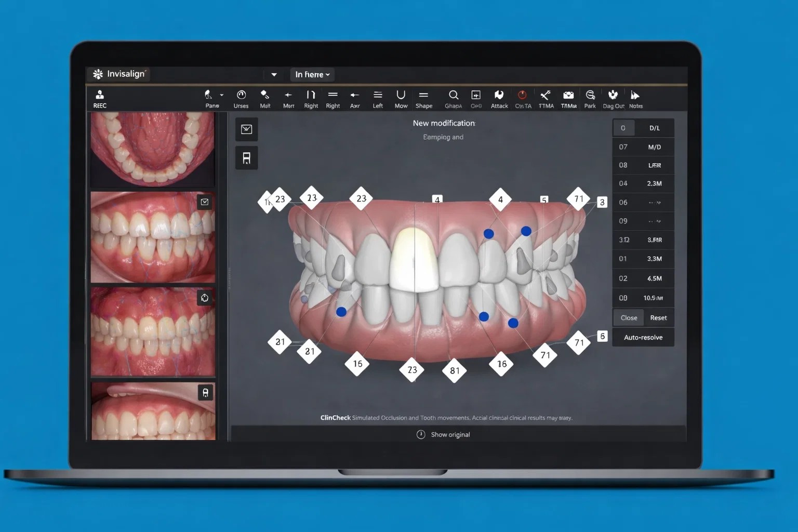Image resolution: width=798 pixels, height=532 pixels.
Task: Select the D/L header in the values panel
Action: (x=654, y=128)
